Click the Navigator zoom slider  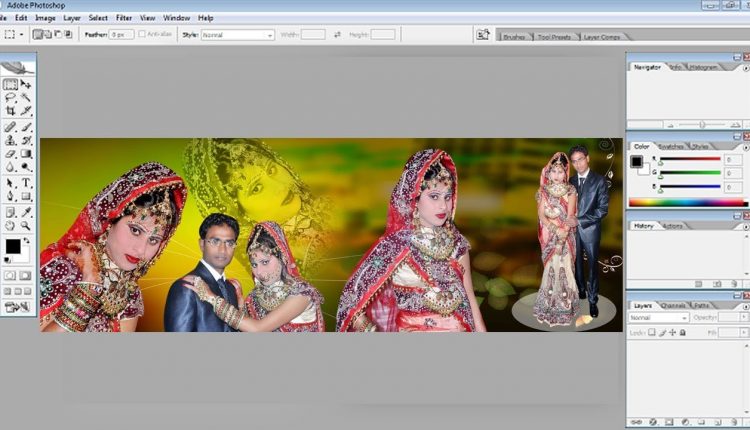click(x=702, y=125)
